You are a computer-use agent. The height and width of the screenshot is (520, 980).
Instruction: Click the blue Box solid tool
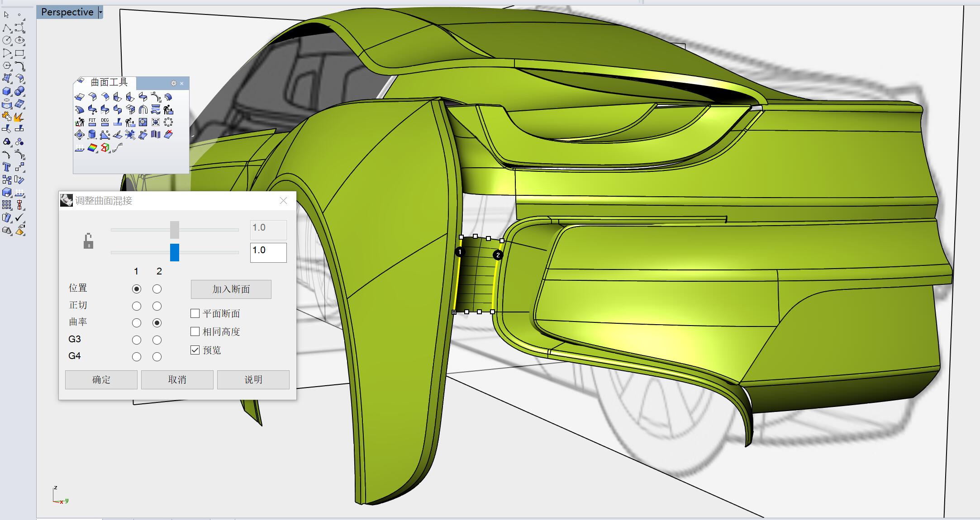[x=6, y=91]
